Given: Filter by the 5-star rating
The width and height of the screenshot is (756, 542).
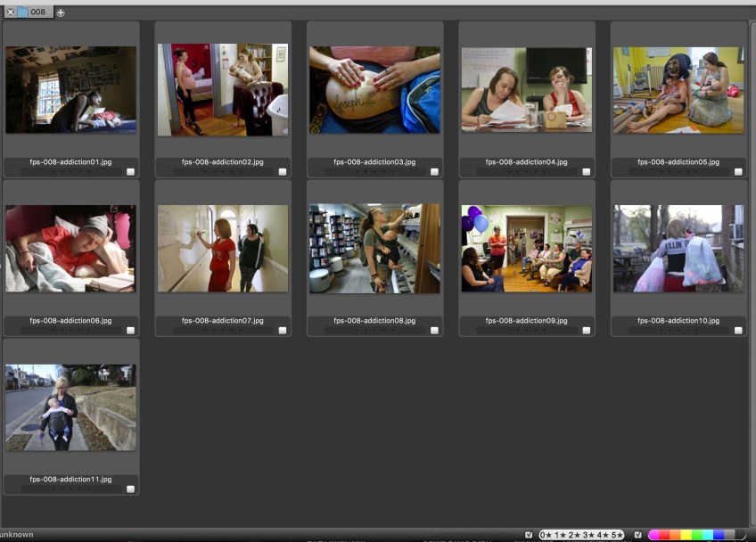Looking at the screenshot, I should click(x=615, y=535).
